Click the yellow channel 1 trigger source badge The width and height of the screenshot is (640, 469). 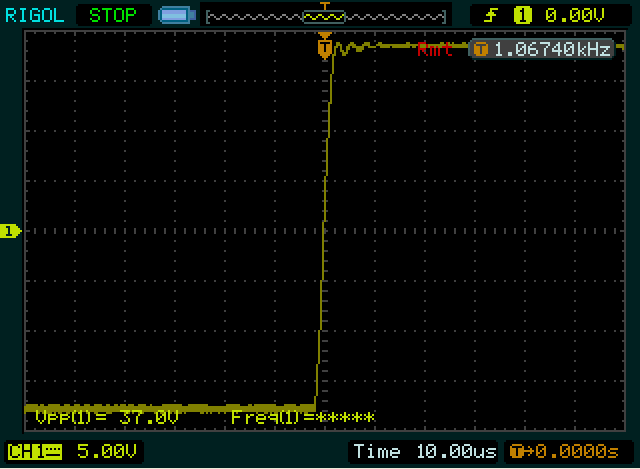click(523, 16)
